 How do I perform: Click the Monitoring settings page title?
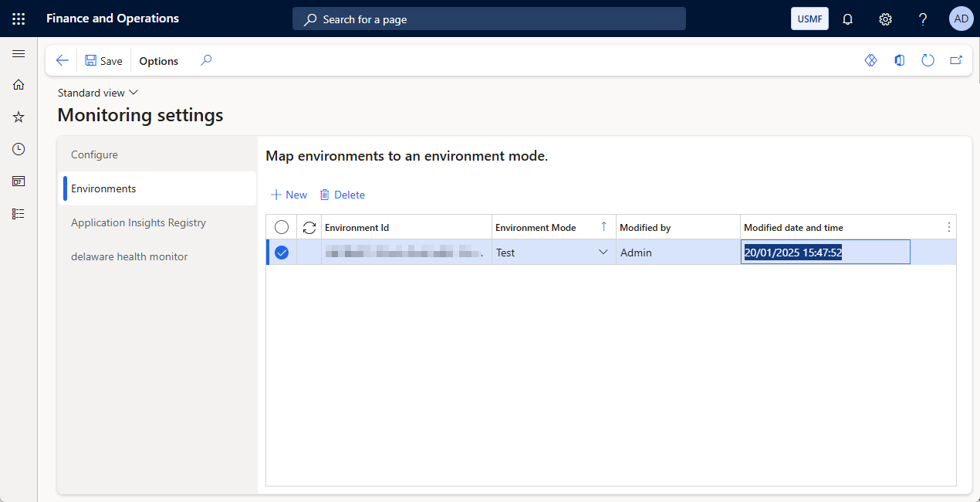point(140,116)
